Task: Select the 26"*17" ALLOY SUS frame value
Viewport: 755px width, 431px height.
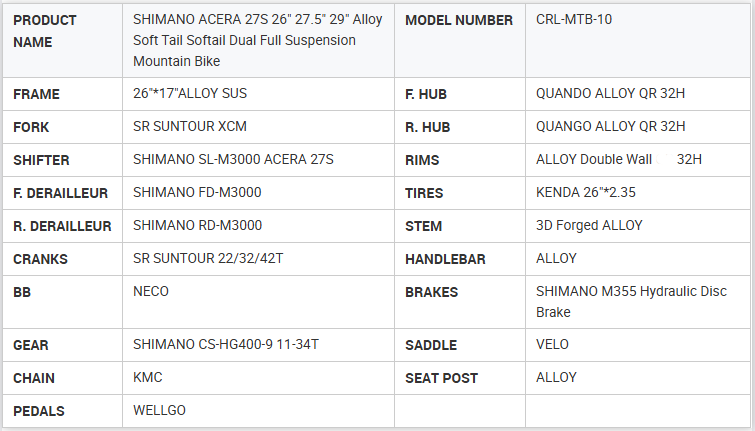Action: coord(190,94)
